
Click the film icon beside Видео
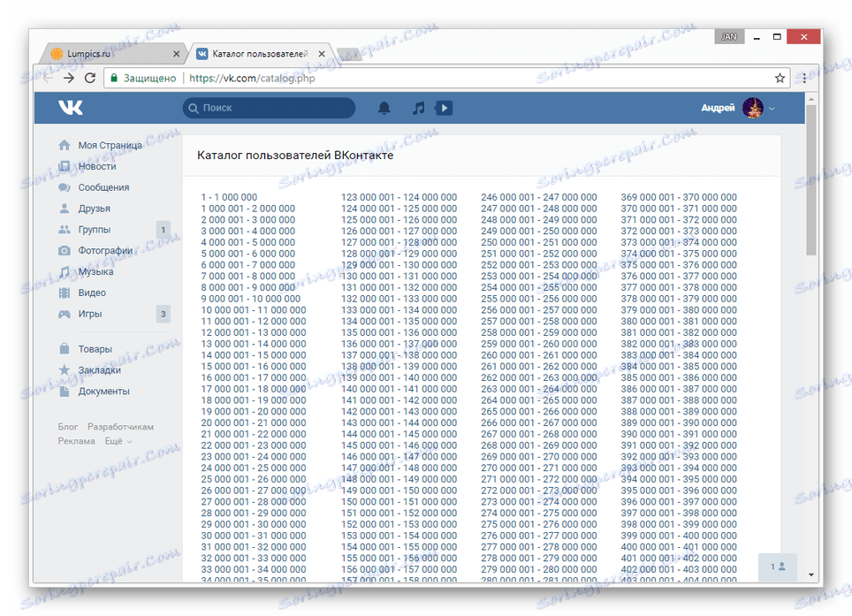pyautogui.click(x=65, y=293)
